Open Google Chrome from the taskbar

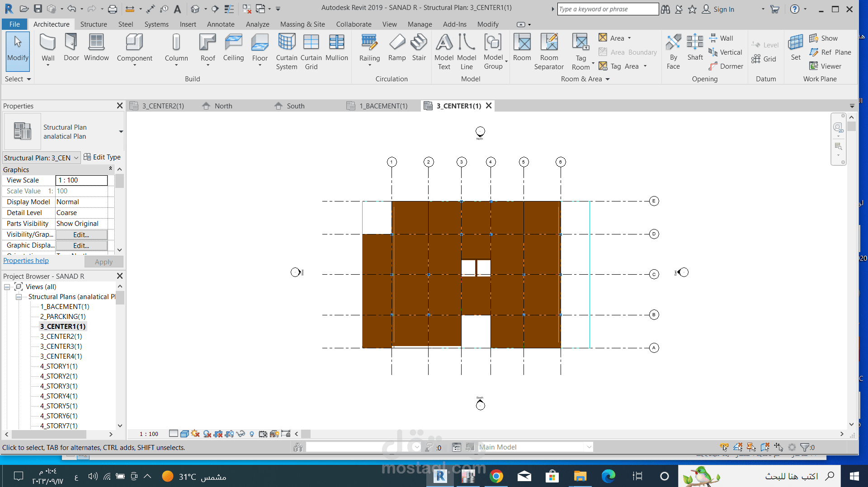point(496,476)
